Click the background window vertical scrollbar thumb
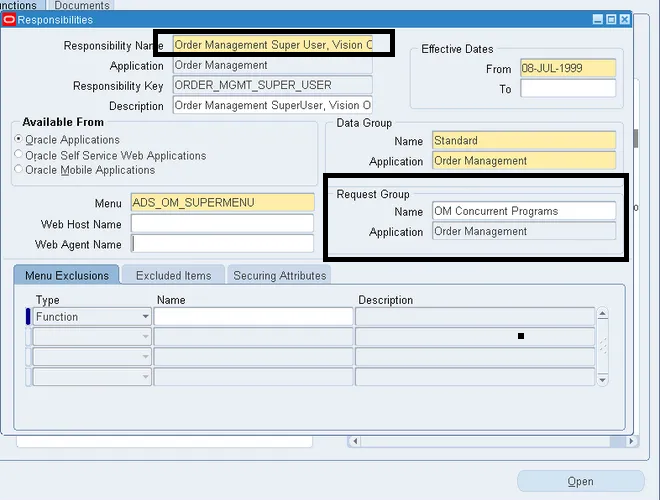The height and width of the screenshot is (500, 660). pyautogui.click(x=636, y=138)
